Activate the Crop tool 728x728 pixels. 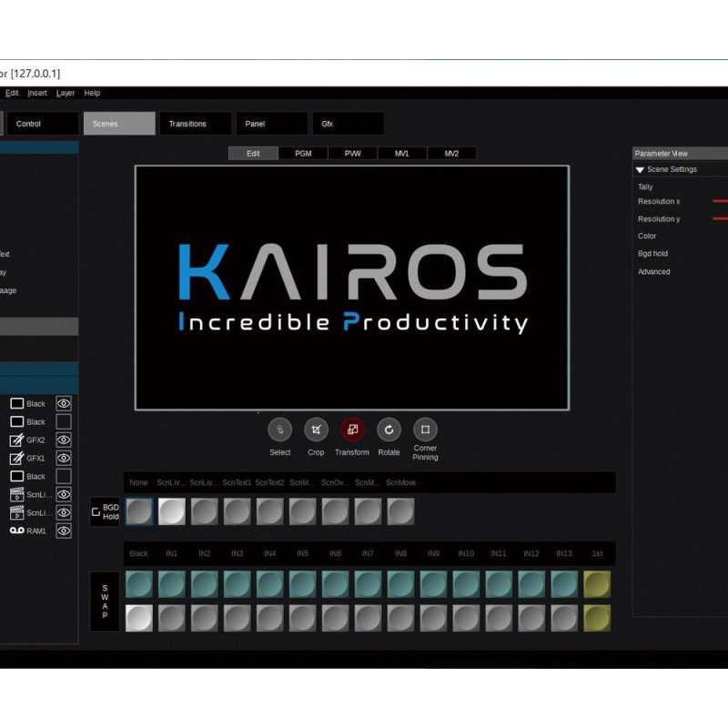pos(316,430)
